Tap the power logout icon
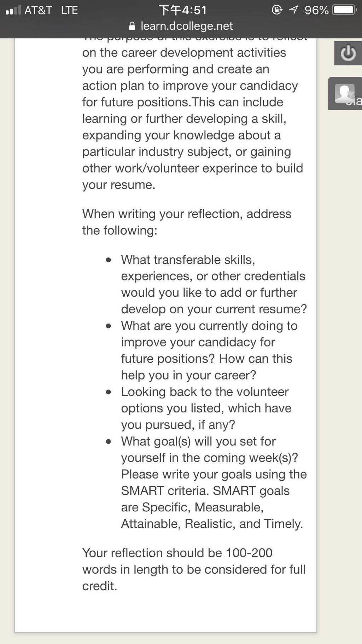The width and height of the screenshot is (362, 644). point(348,53)
